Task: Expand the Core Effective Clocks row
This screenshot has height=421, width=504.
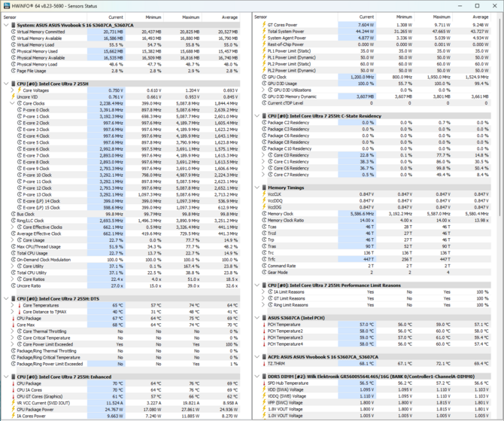Action: point(13,227)
